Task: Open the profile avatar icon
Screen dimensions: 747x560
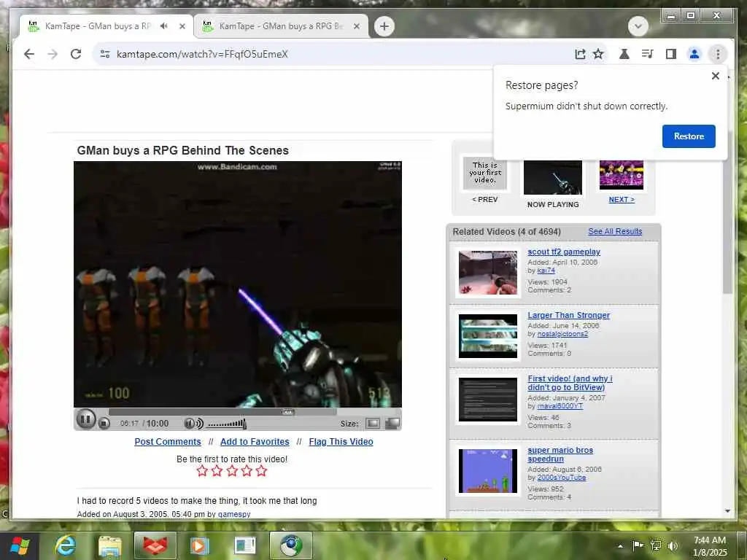Action: point(694,54)
